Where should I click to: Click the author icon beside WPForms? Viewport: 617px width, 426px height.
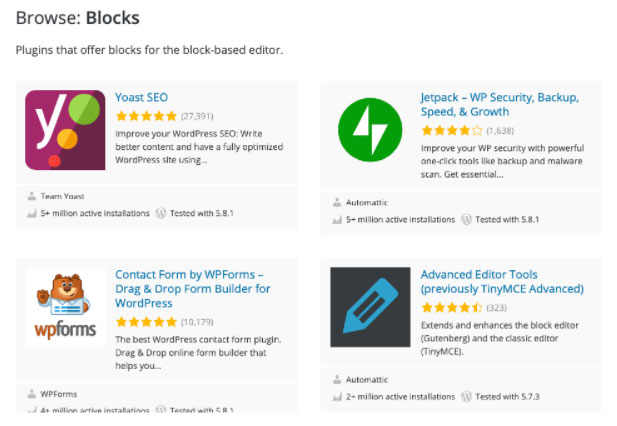tap(30, 394)
